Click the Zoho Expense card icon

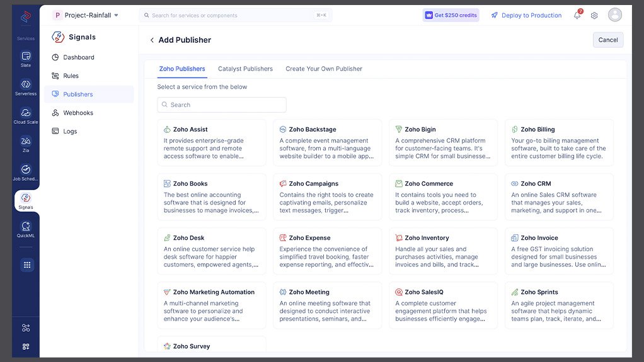(x=283, y=237)
